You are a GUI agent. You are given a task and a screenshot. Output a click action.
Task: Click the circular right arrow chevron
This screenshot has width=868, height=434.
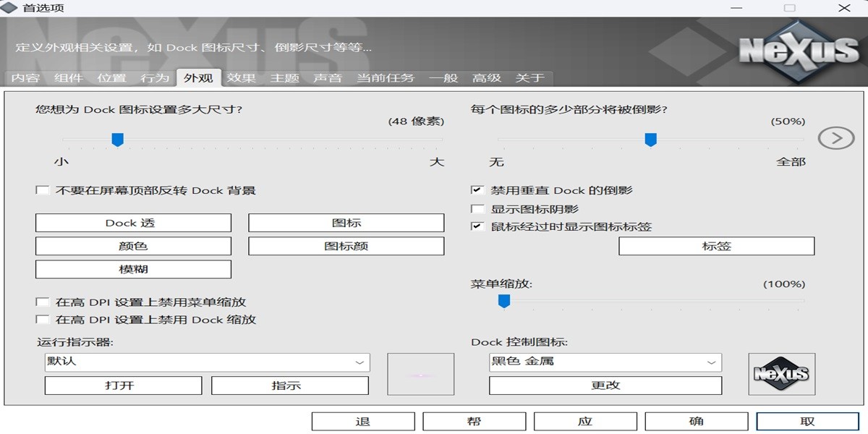click(x=837, y=137)
